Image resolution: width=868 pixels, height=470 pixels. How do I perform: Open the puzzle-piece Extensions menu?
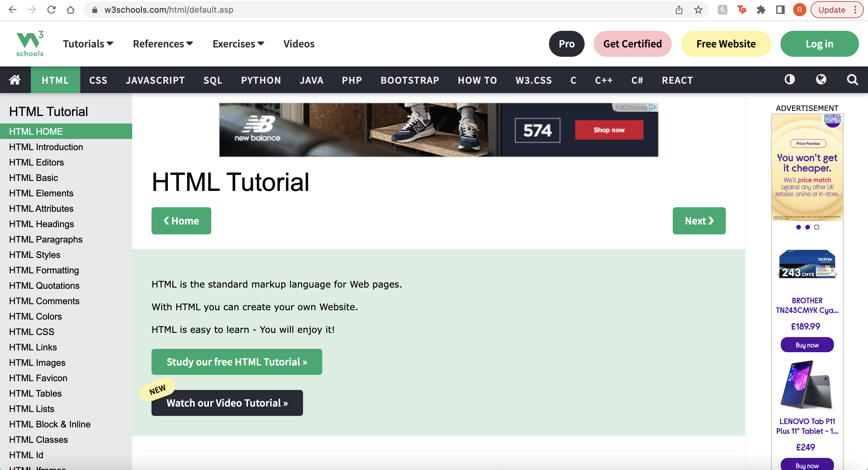click(x=761, y=10)
